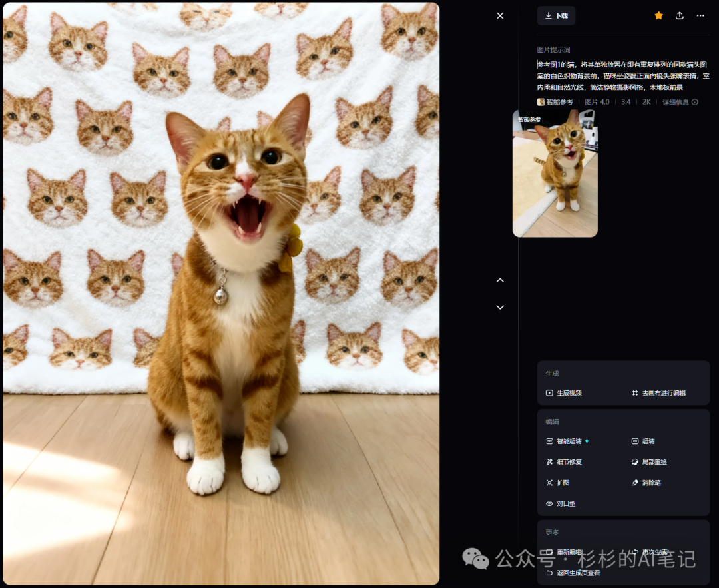Select 去画布进行编辑 to edit on canvas
The image size is (719, 588).
(658, 393)
